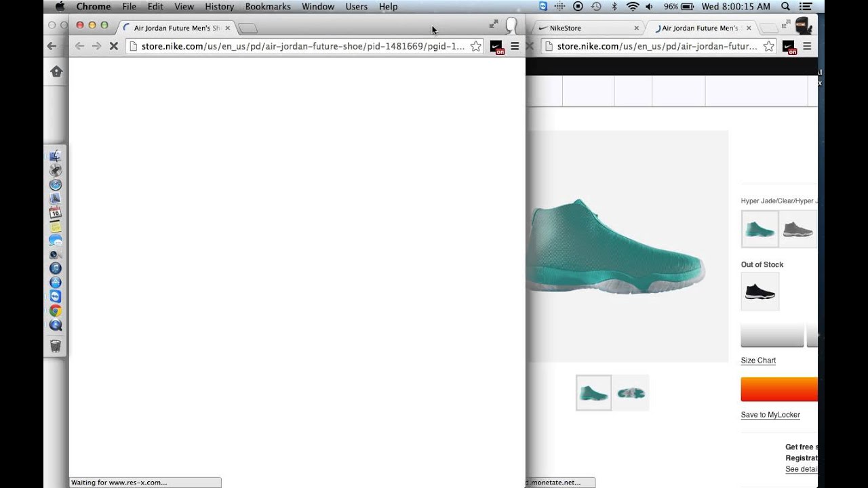Select grey colorway shoe swatch

798,229
